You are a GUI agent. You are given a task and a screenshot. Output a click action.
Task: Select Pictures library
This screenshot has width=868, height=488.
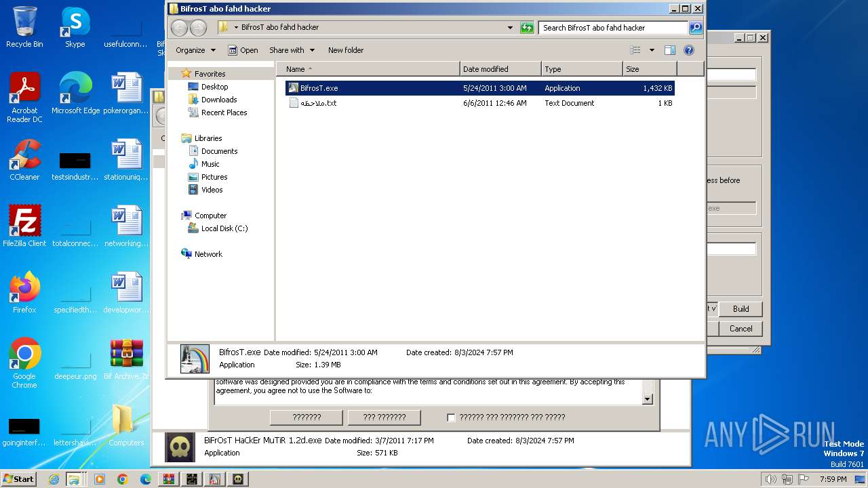pyautogui.click(x=214, y=177)
